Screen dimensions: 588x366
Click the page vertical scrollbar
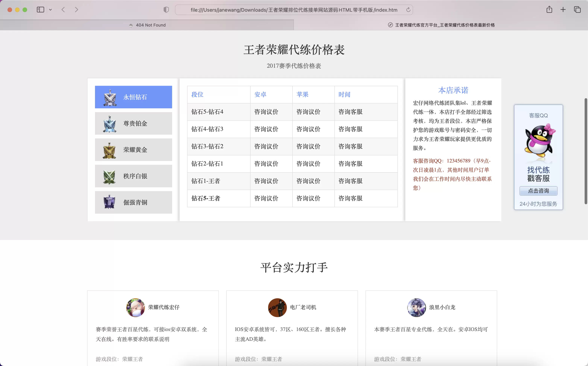(x=586, y=151)
